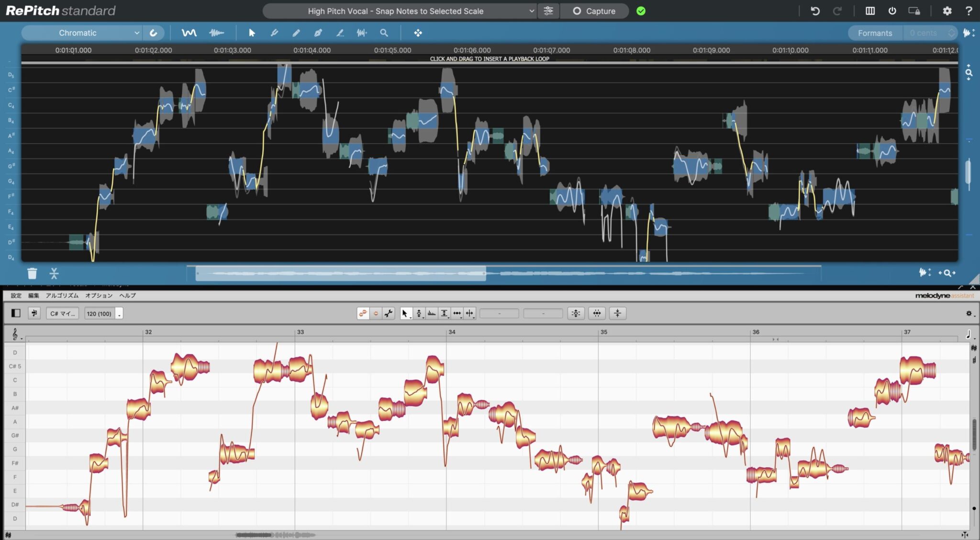
Task: Choose the magnifier zoom tool
Action: coord(384,33)
